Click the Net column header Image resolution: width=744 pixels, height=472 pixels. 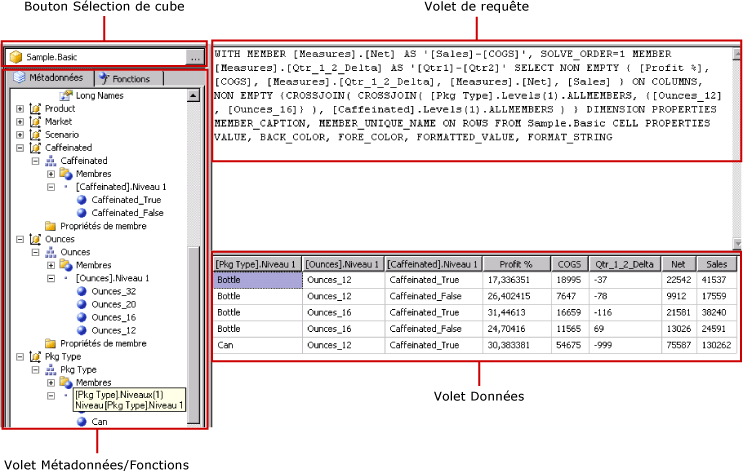(679, 264)
